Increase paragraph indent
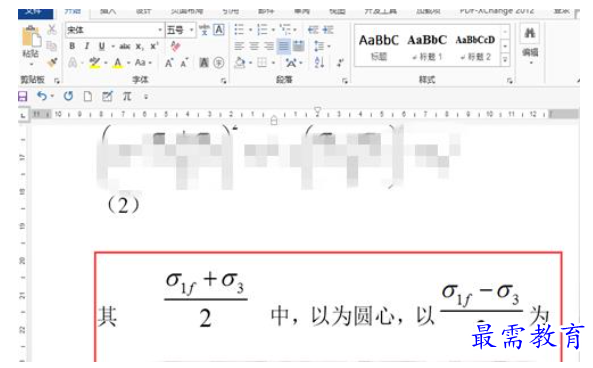Viewport: 593px width, 368px height. tap(328, 30)
